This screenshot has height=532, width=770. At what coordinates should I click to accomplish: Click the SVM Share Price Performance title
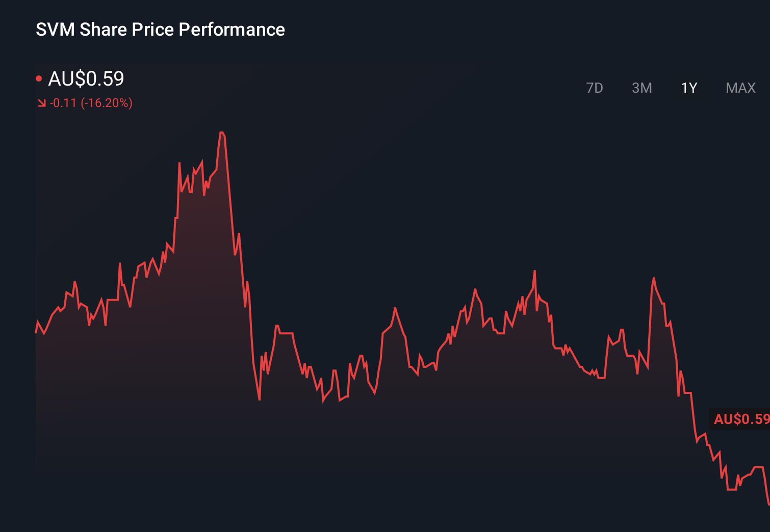(160, 30)
